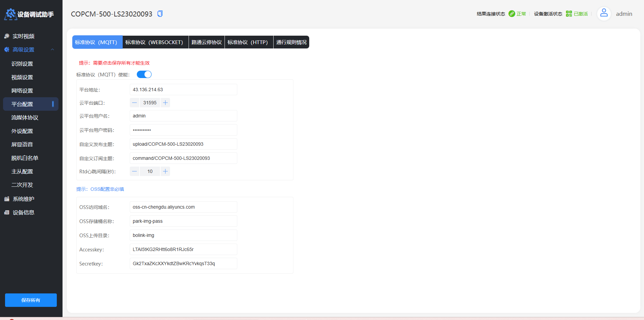The width and height of the screenshot is (644, 320).
Task: Click the 结果连接状态 label
Action: click(x=491, y=14)
